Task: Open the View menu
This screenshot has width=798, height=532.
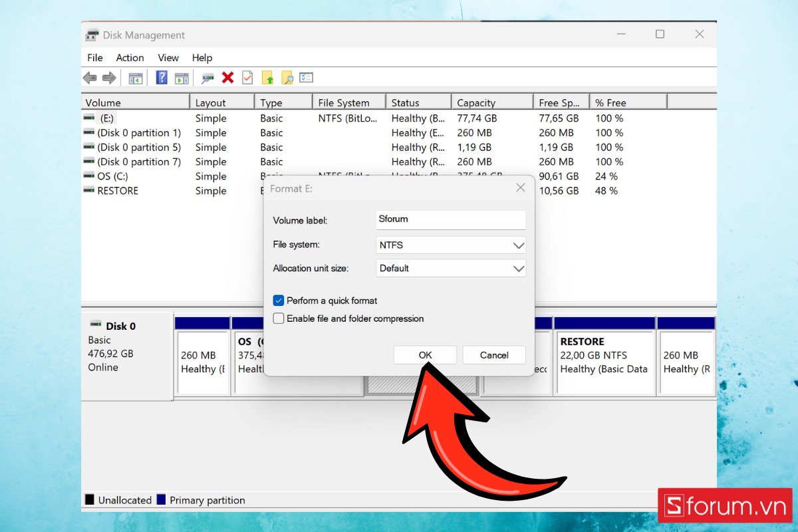Action: (x=168, y=58)
